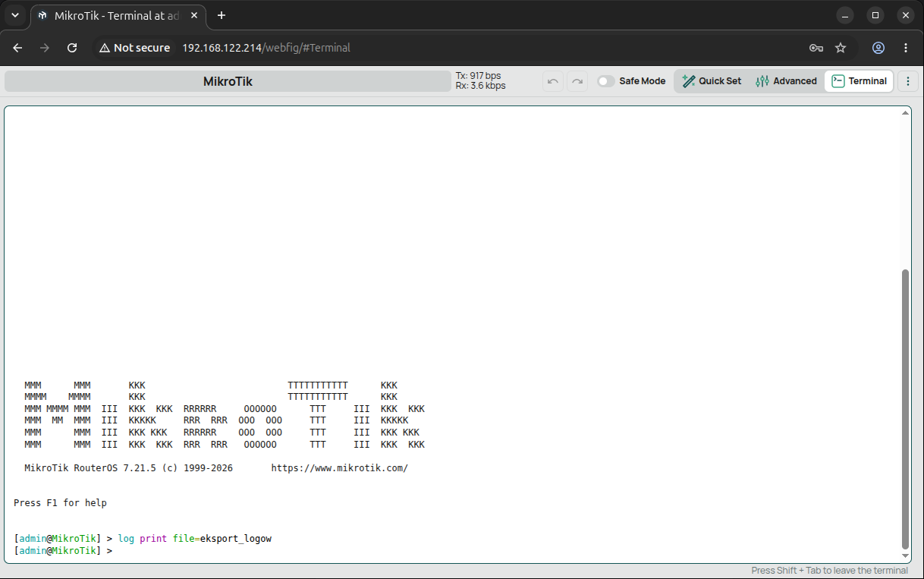Open a new browser tab
Image resolution: width=924 pixels, height=579 pixels.
click(222, 15)
